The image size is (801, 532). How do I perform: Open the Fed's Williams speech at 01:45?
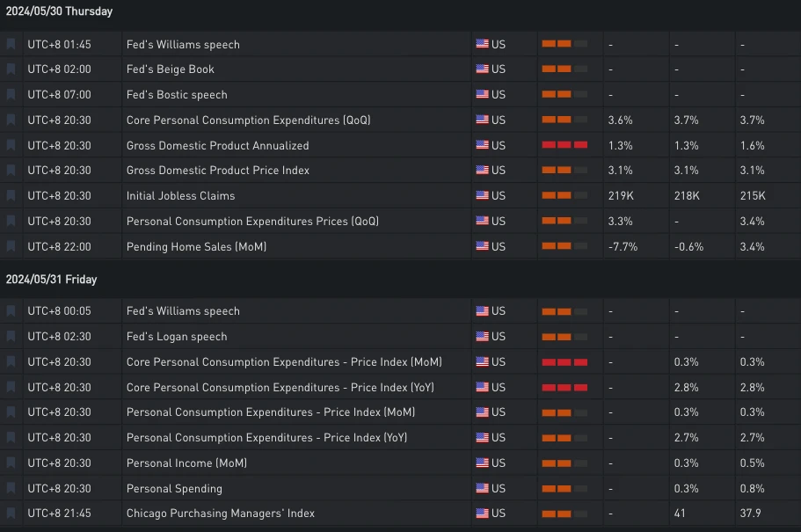coord(183,45)
